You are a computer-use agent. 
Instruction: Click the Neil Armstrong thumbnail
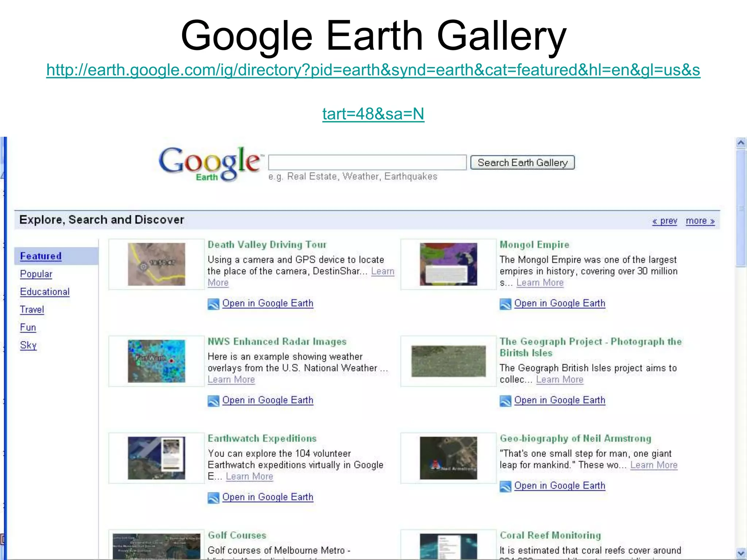tap(448, 458)
